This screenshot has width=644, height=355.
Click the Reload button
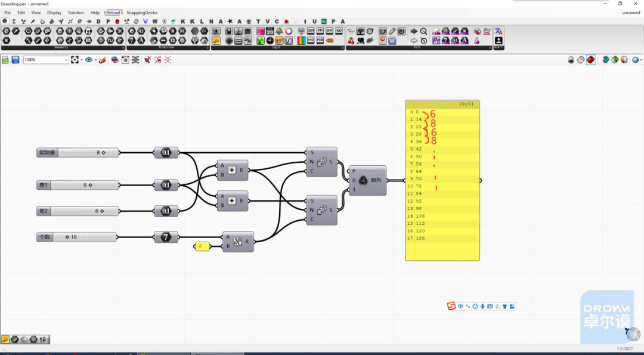[113, 13]
